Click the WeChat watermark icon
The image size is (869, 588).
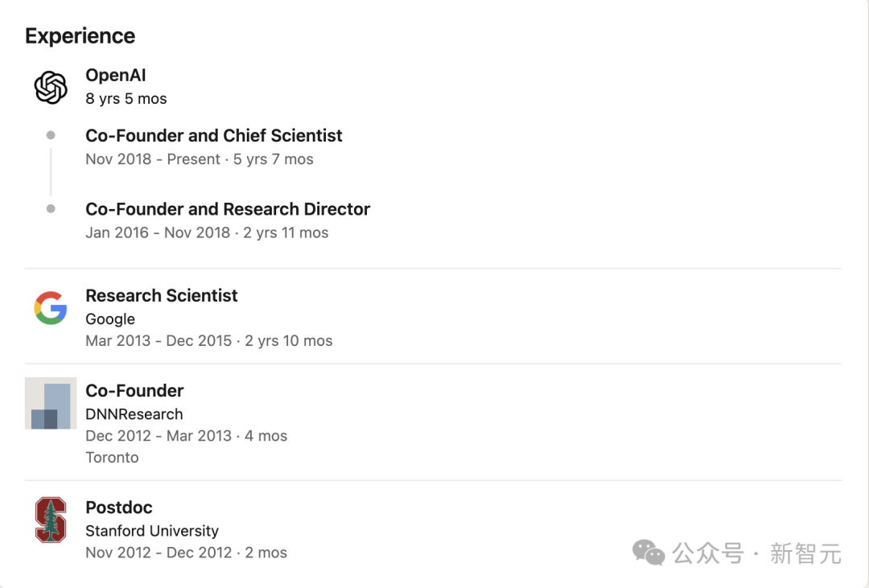(649, 553)
